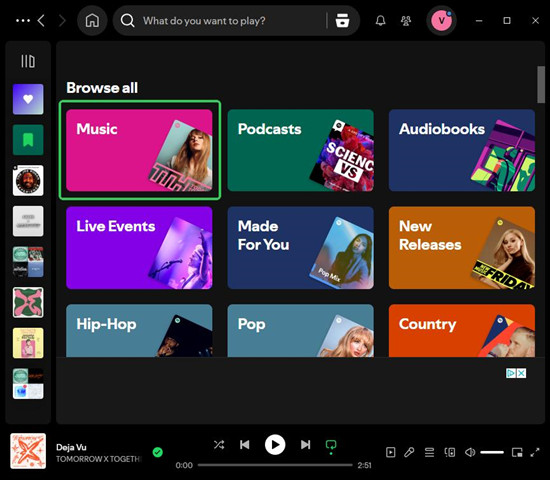Open the miniplayer
550x480 pixels.
[517, 452]
